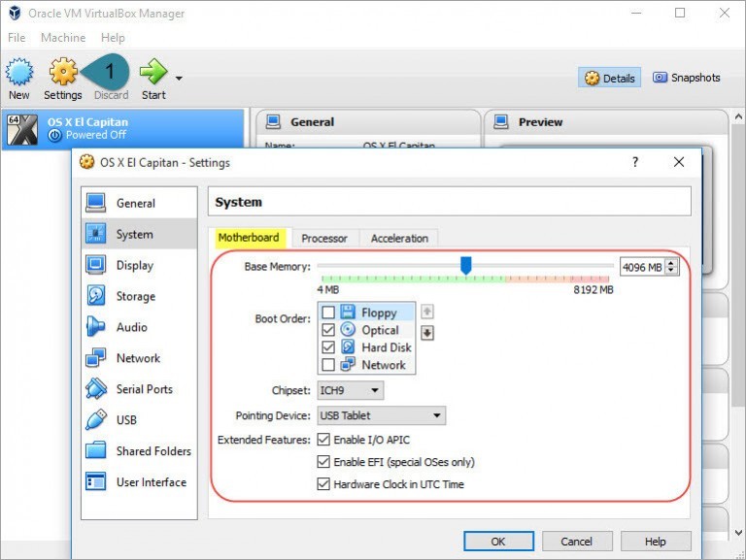Close the OS X El Capitan Settings dialog

pos(679,162)
